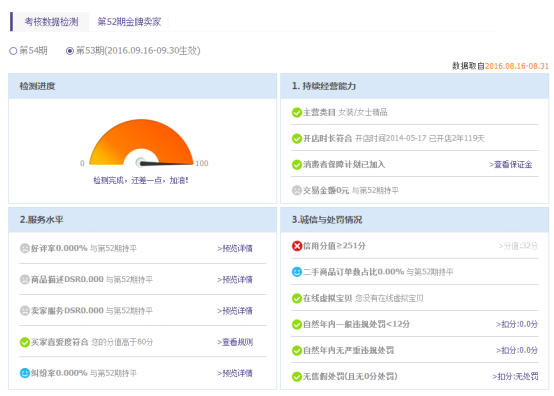Click text 您没有在线虚拟宝贝
The image size is (554, 396).
(389, 298)
